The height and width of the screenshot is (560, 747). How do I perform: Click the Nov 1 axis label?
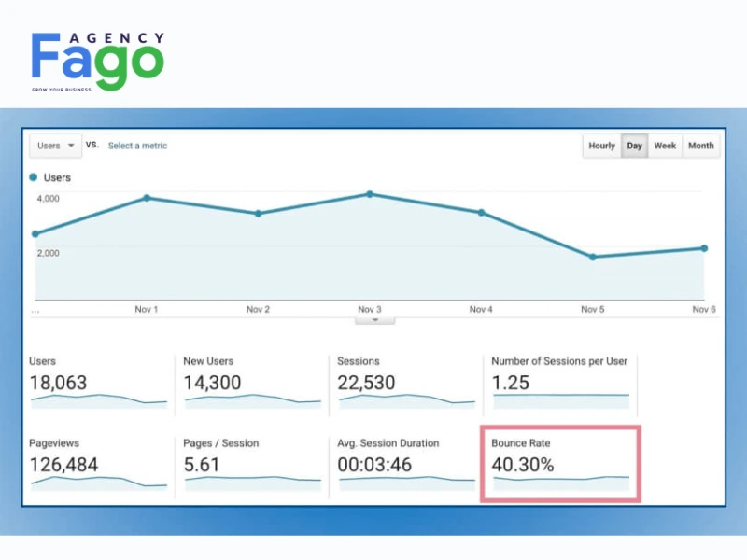point(147,310)
